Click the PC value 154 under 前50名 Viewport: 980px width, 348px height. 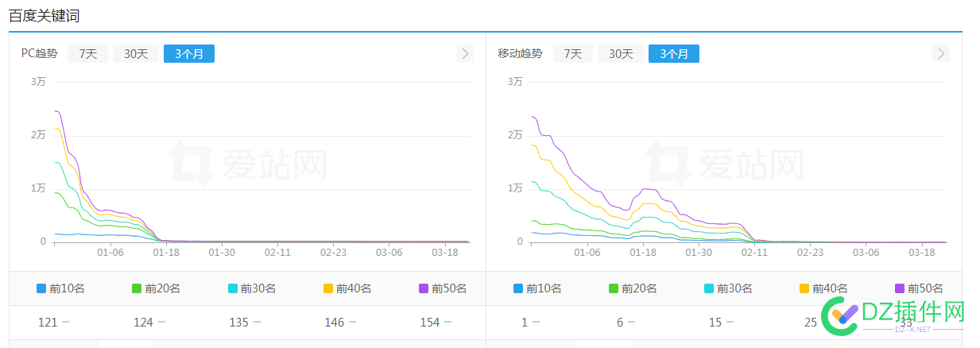click(x=430, y=322)
